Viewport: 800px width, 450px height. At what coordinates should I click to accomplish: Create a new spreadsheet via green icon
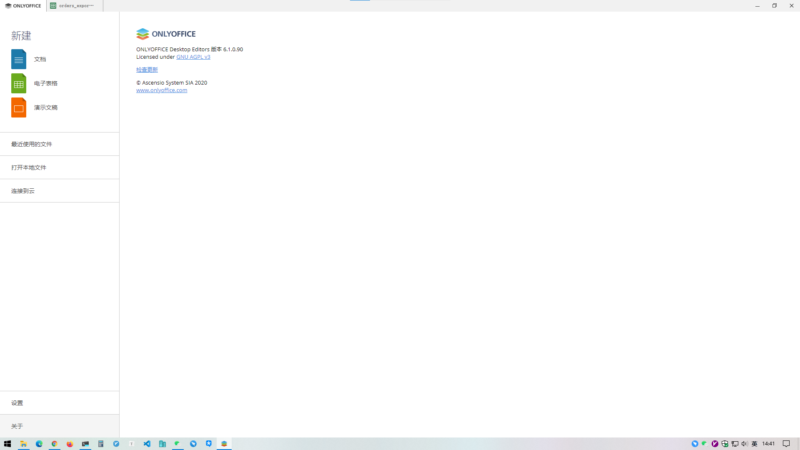pyautogui.click(x=19, y=83)
